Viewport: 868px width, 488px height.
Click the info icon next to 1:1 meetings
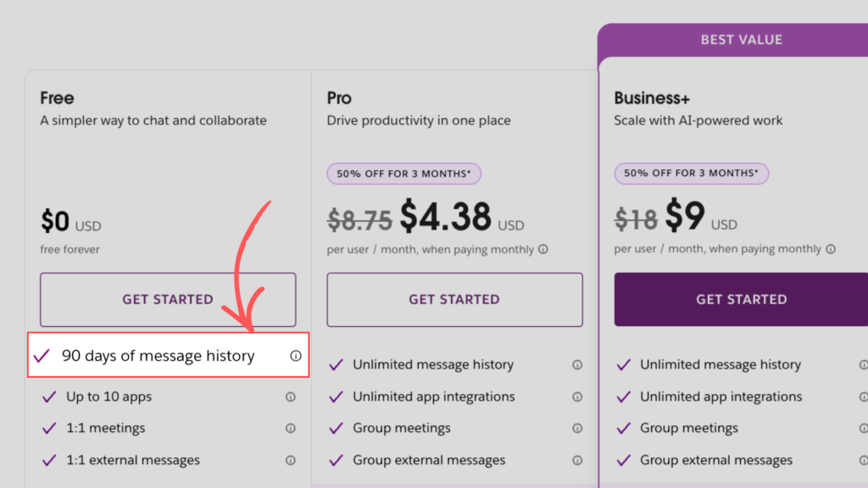[291, 428]
